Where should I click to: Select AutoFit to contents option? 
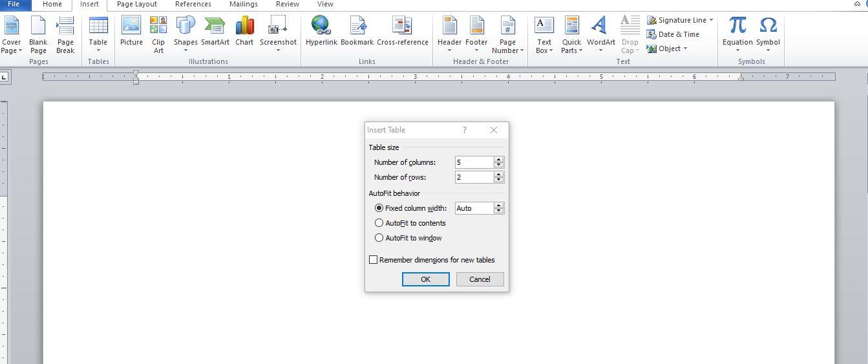coord(410,223)
